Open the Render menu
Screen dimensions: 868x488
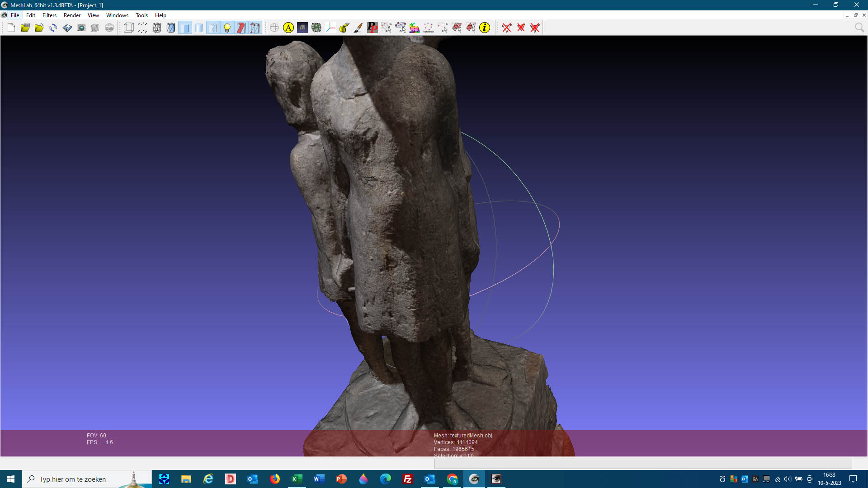(x=72, y=15)
